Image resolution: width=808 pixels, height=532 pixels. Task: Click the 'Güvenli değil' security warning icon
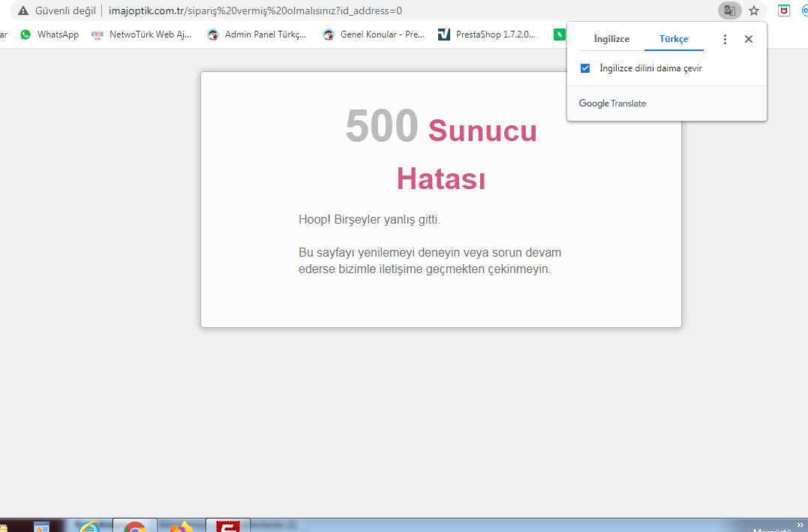[23, 11]
